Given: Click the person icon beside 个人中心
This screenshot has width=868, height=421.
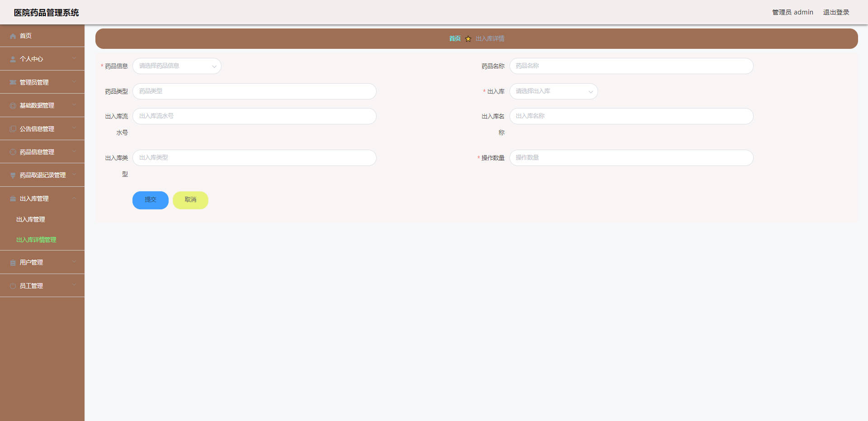Looking at the screenshot, I should [x=13, y=59].
